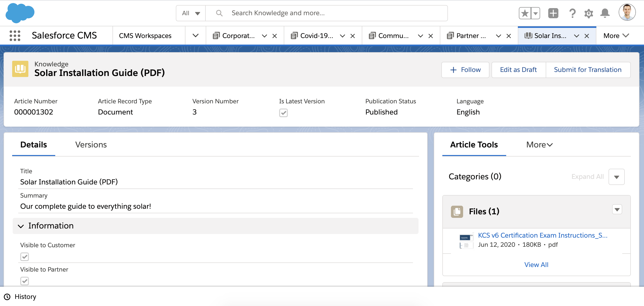Select the Article Tools tab
The width and height of the screenshot is (644, 306).
[474, 145]
